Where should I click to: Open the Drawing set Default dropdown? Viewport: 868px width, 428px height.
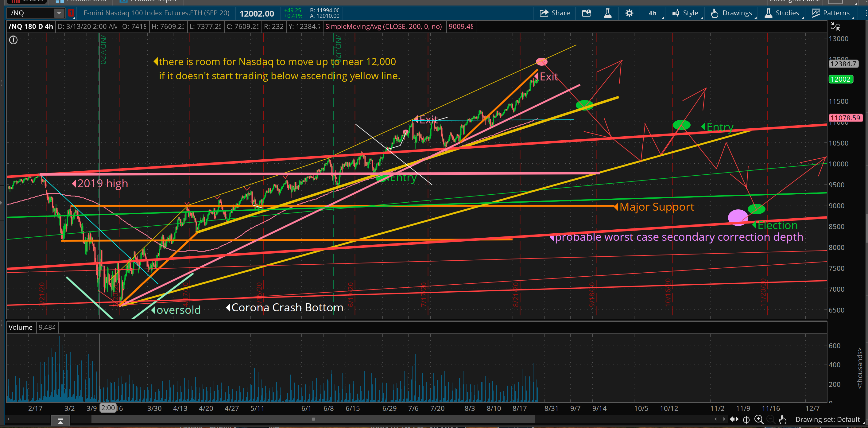tap(828, 419)
